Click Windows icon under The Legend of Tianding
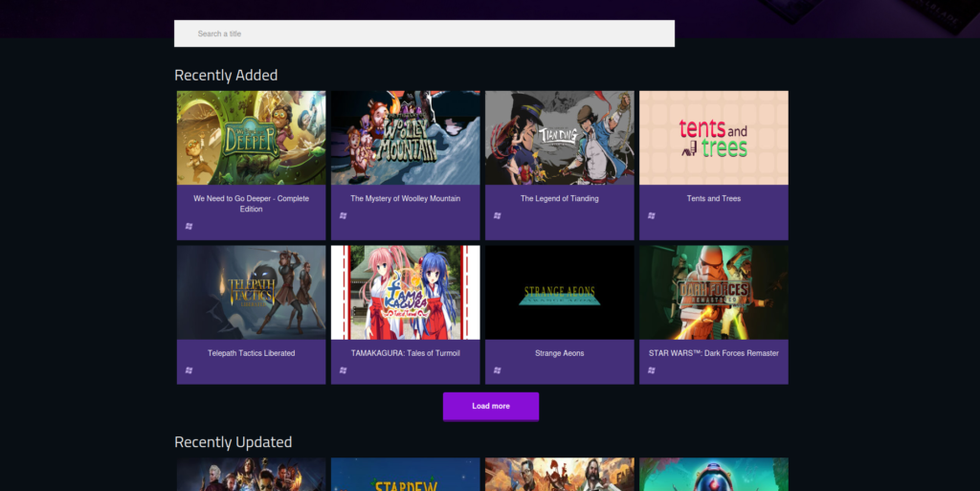The width and height of the screenshot is (980, 491). [x=498, y=216]
